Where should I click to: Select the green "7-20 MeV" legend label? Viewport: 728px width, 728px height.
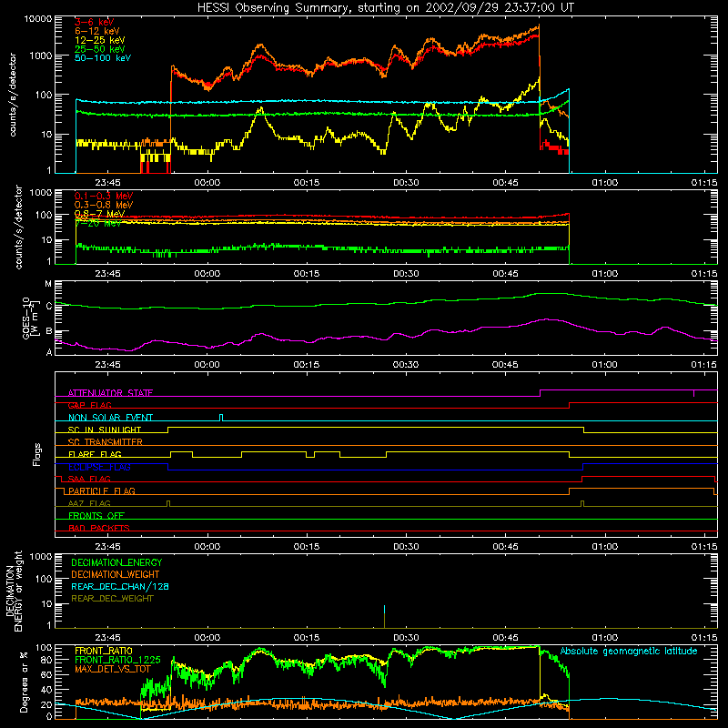98,223
